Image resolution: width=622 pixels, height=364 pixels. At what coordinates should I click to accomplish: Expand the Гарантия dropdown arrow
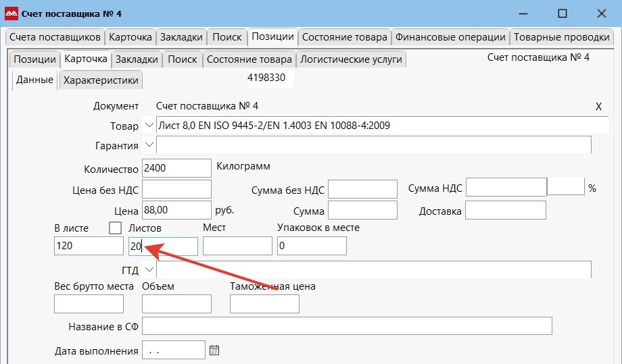coord(149,145)
